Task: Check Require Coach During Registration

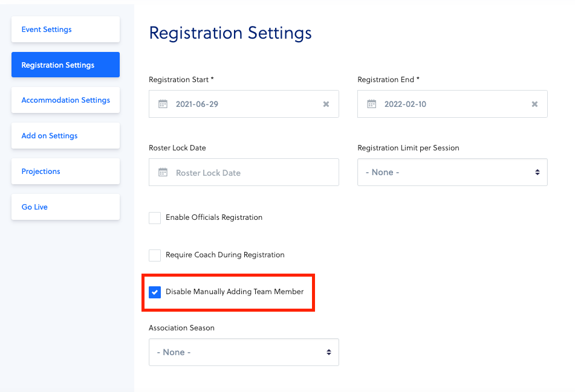Action: coord(155,255)
